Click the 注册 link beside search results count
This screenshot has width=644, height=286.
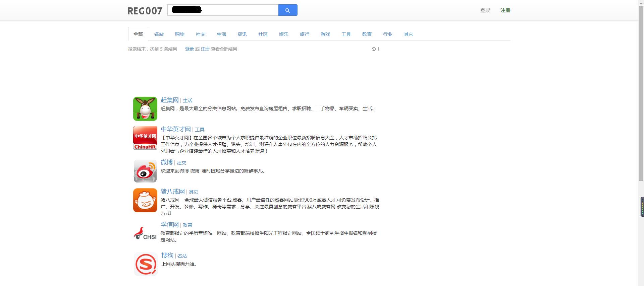205,49
